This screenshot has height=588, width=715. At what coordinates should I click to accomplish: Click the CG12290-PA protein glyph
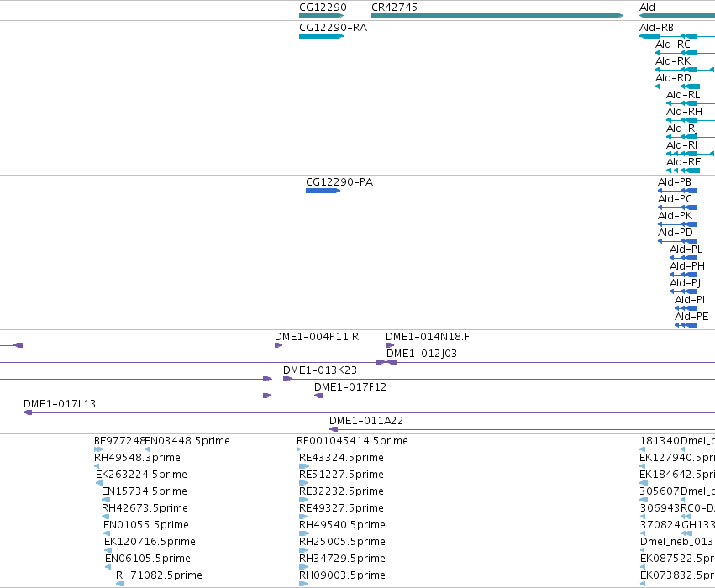(323, 191)
